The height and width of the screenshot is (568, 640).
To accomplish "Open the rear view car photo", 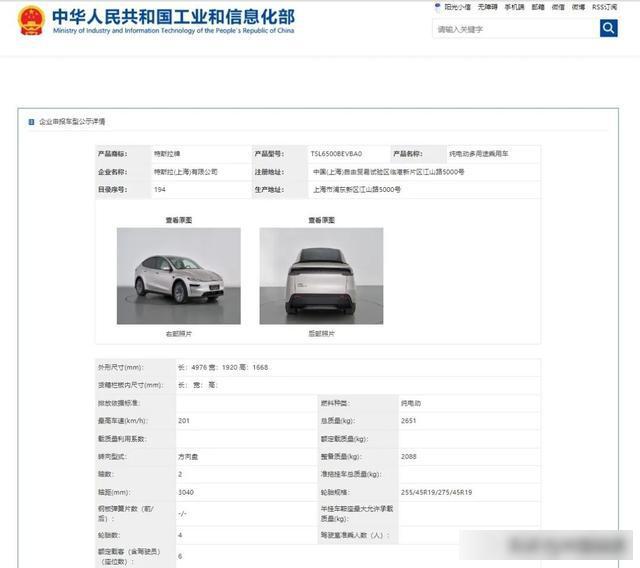I will (x=322, y=276).
